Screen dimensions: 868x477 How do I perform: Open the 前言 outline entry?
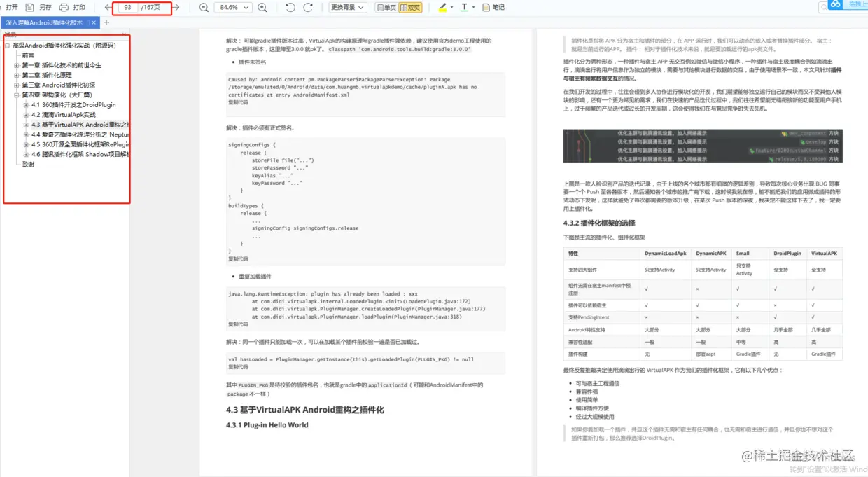28,55
